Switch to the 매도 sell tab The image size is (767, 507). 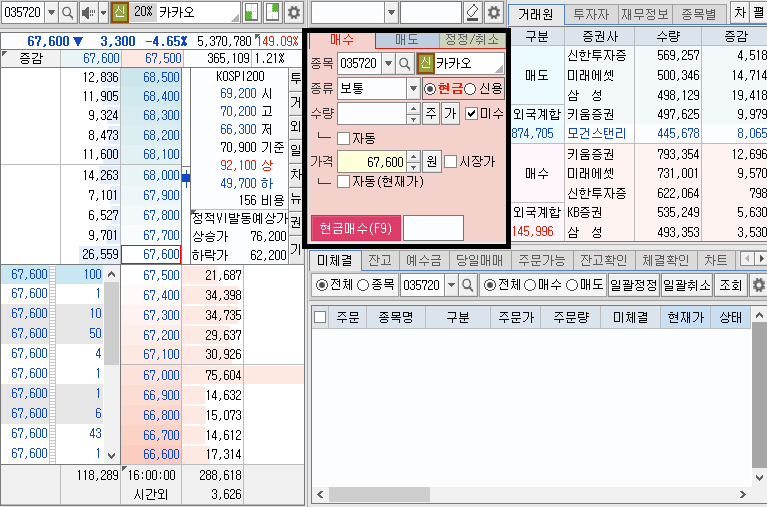point(407,40)
